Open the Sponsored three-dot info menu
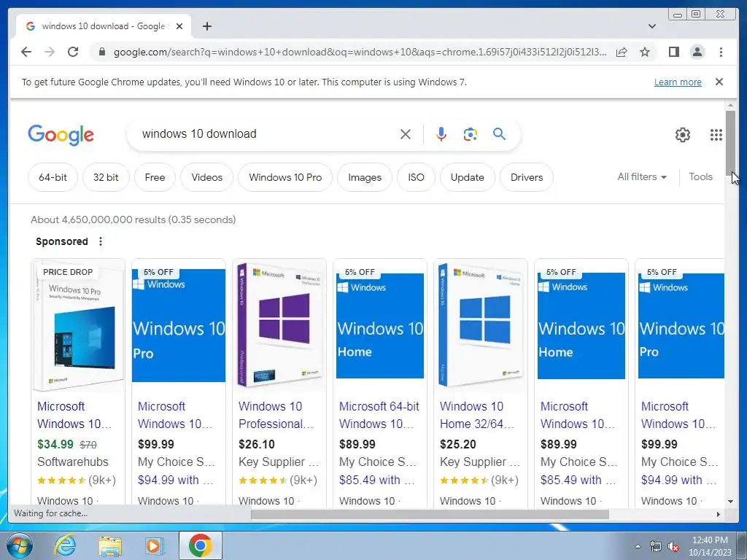Screen dimensions: 747x560 (101, 241)
